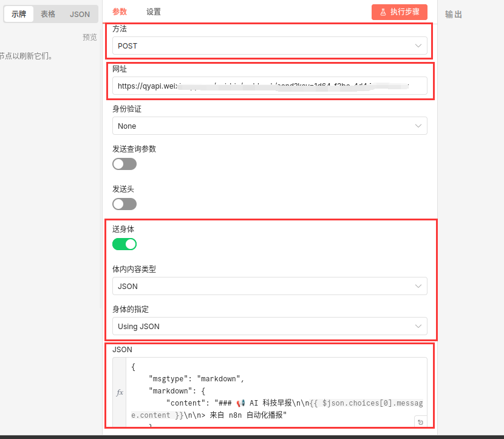Screen dimensions: 504x439
Task: Click into the 网址 URL input field
Action: pos(269,86)
